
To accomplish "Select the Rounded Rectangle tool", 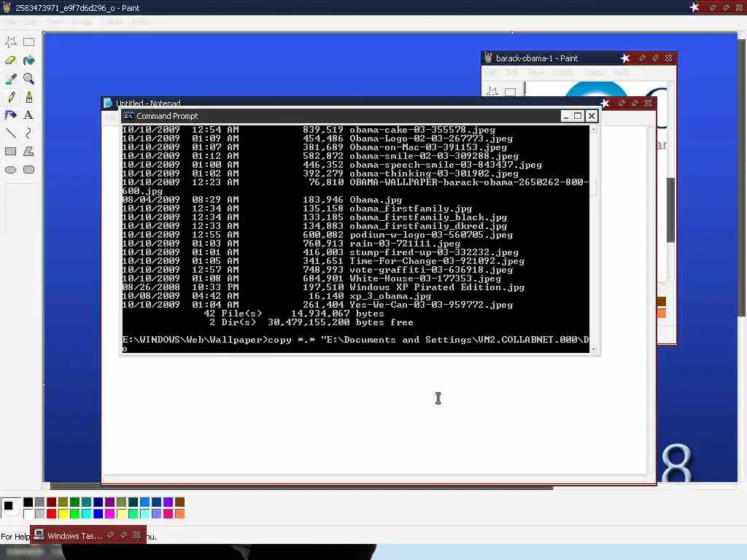I will (x=28, y=169).
